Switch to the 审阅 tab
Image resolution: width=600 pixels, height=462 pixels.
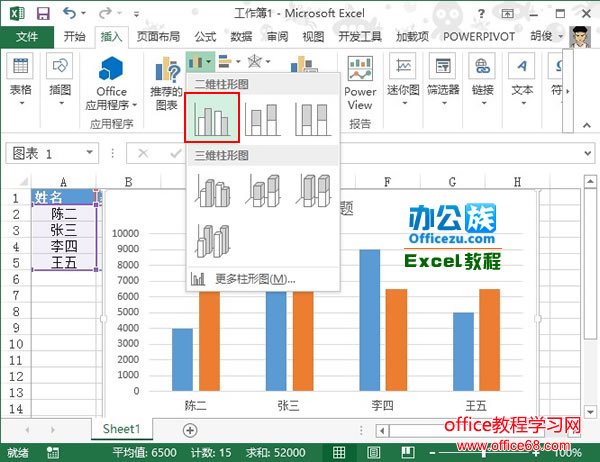pos(277,37)
